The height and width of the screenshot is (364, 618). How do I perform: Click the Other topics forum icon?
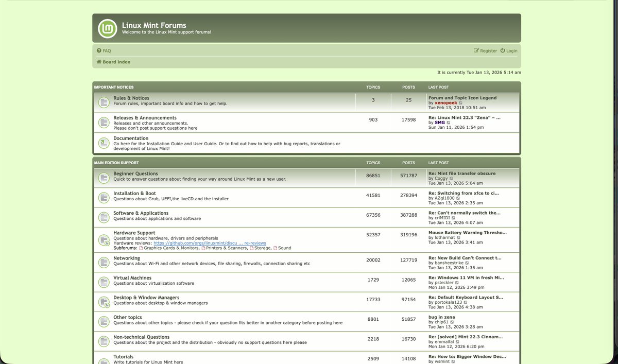point(104,322)
